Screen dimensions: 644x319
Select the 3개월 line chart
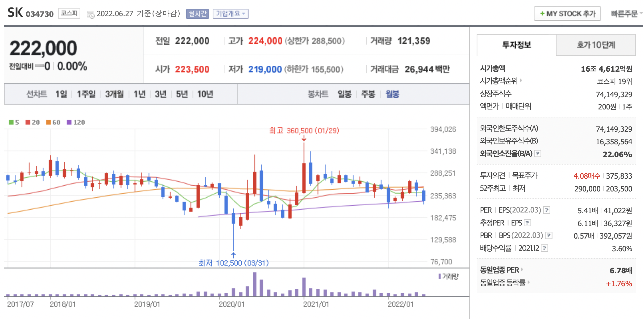114,94
